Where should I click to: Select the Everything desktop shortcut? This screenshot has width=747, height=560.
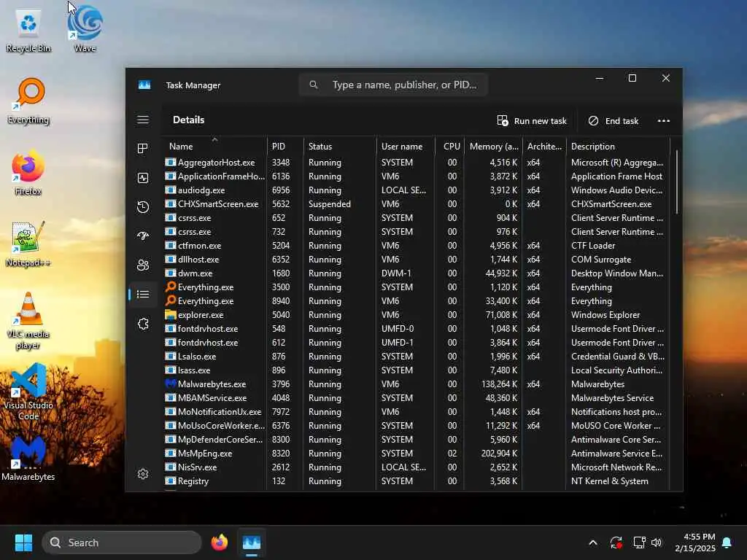click(29, 101)
